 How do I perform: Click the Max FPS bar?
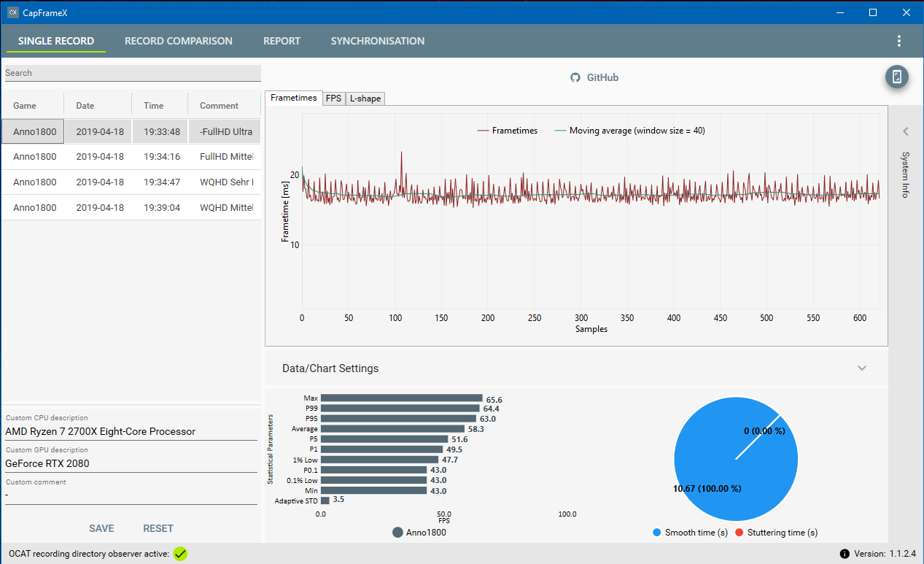[x=401, y=398]
